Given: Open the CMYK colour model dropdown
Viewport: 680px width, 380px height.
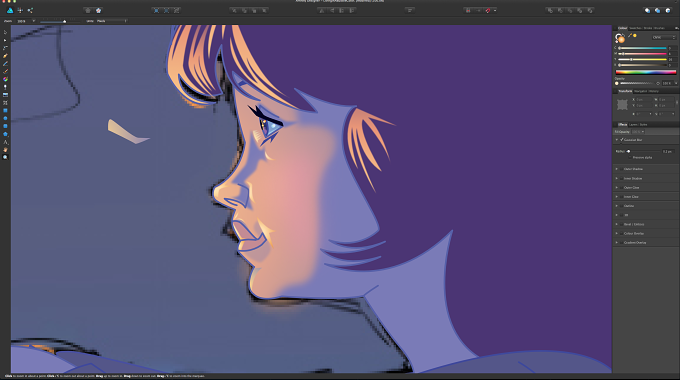Looking at the screenshot, I should (x=664, y=37).
